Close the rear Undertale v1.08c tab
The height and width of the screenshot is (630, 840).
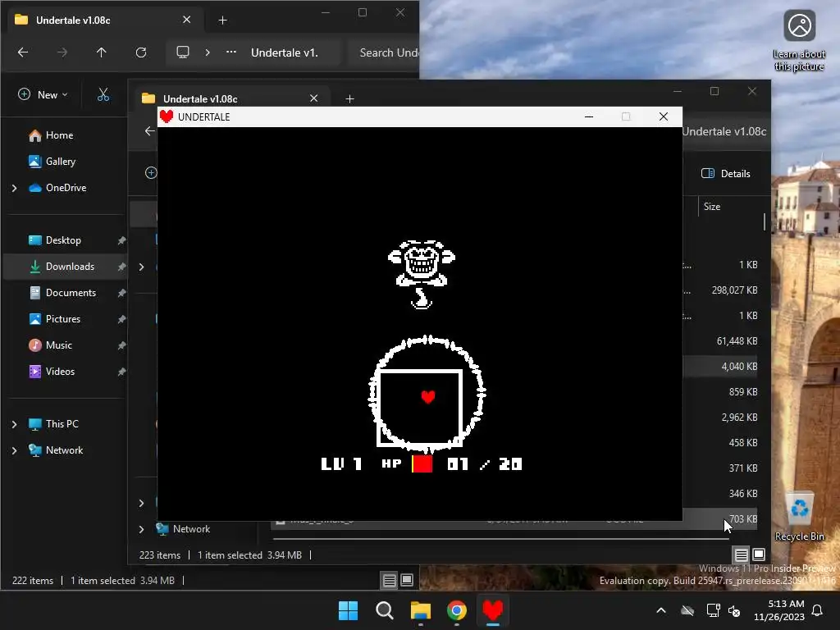coord(186,20)
